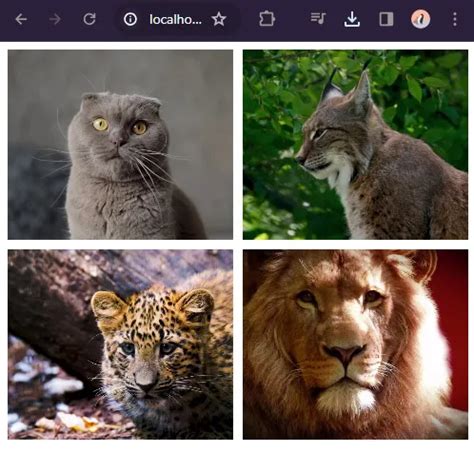Screen dimensions: 474x453
Task: Open the three-dot browser menu
Action: (455, 19)
